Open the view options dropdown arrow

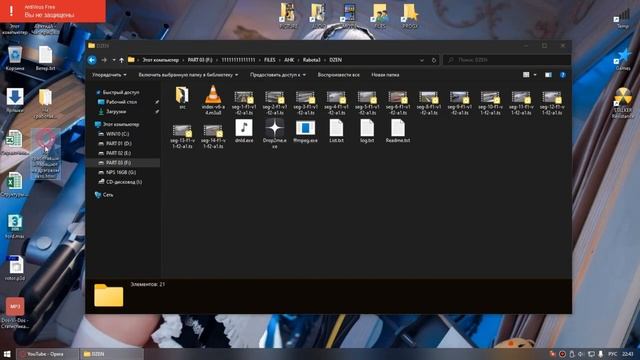point(535,75)
